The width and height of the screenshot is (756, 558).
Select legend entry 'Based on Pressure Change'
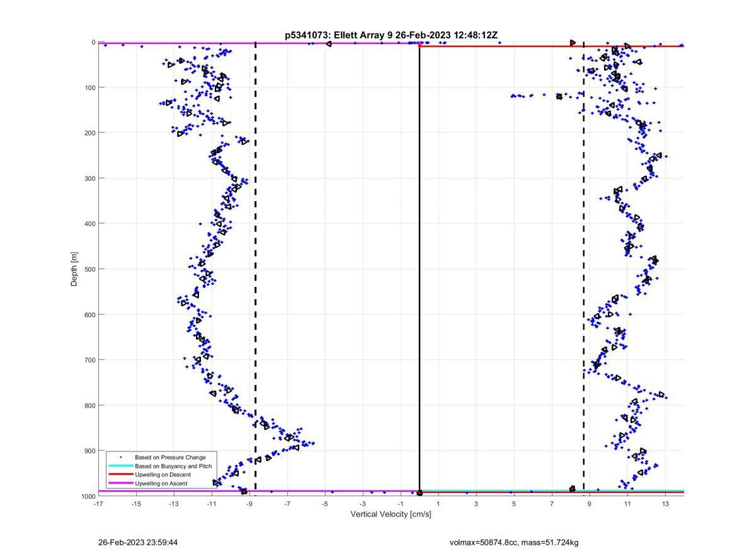(170, 457)
